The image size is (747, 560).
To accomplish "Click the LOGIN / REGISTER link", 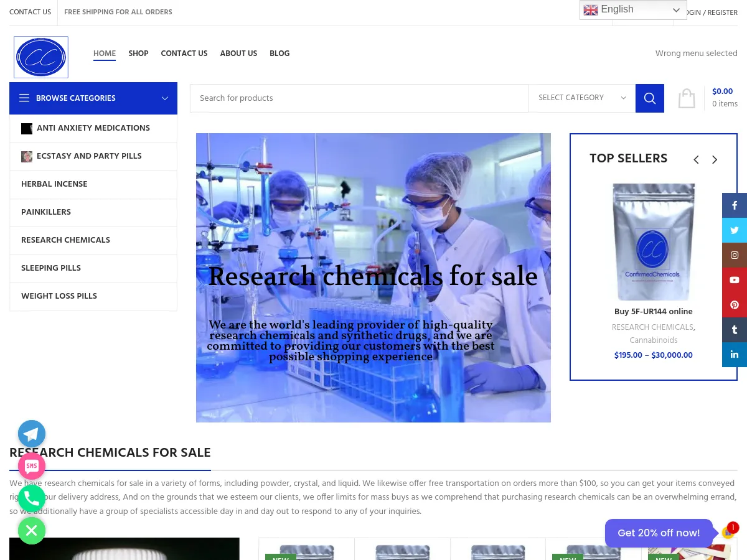I will click(x=707, y=12).
